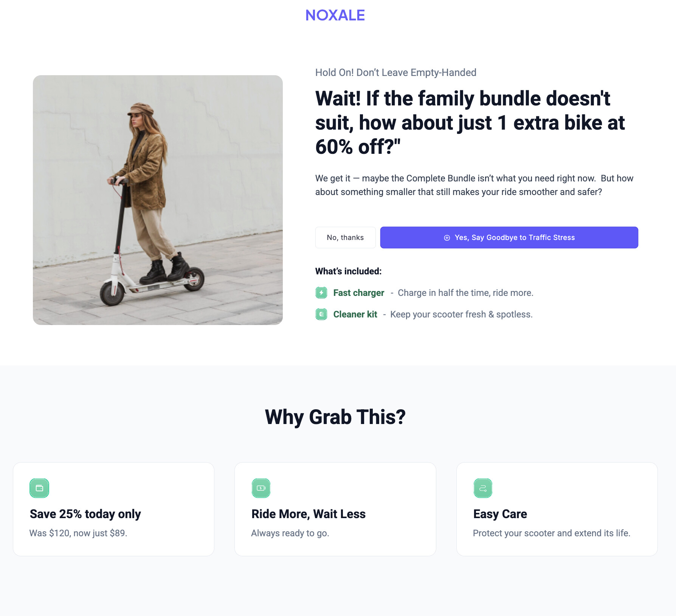Click the Ride More, Wait Less card
Image resolution: width=676 pixels, height=616 pixels.
point(335,509)
